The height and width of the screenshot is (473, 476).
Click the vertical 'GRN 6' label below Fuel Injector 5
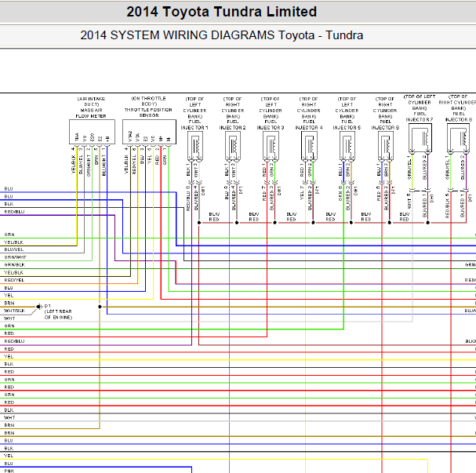[x=340, y=194]
